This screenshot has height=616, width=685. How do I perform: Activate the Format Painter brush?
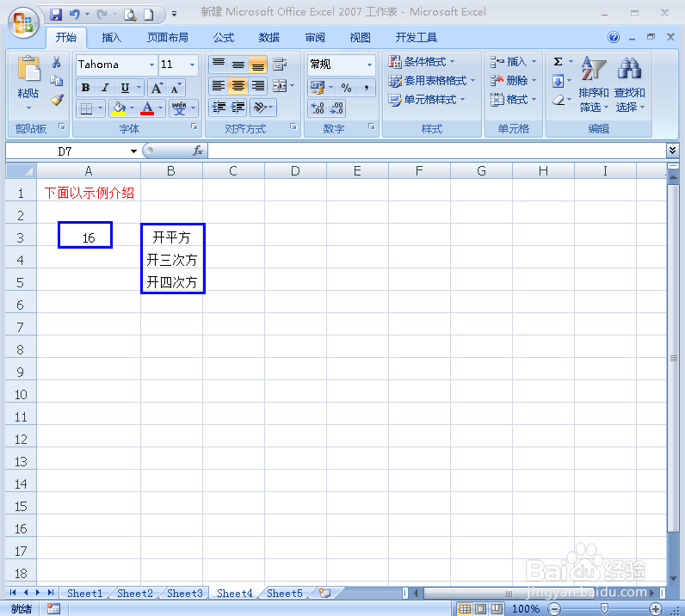click(57, 100)
